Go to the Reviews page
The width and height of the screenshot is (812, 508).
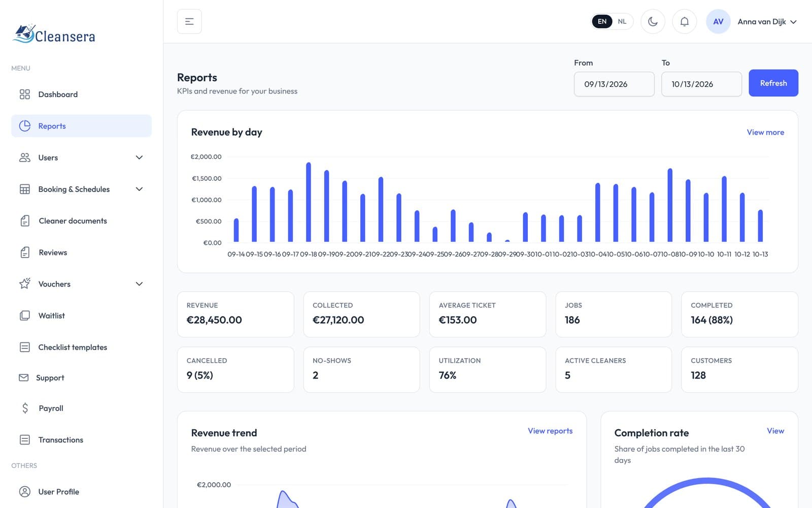pos(81,252)
